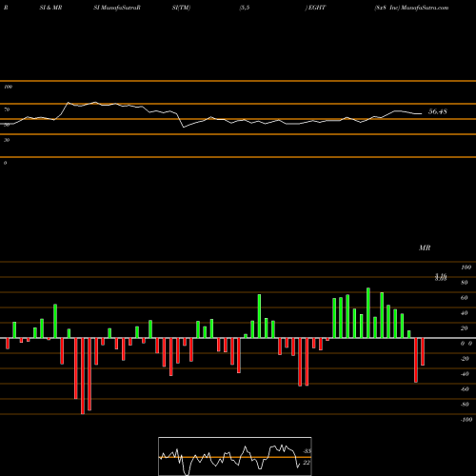Click the 22 value in mini chart
The height and width of the screenshot is (476, 476).
tap(306, 463)
